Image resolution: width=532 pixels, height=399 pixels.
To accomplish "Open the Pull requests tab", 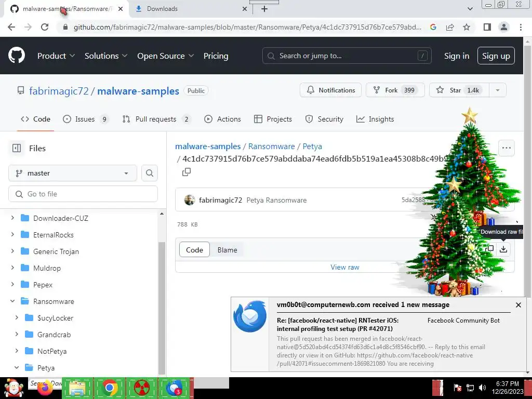I will pos(156,119).
